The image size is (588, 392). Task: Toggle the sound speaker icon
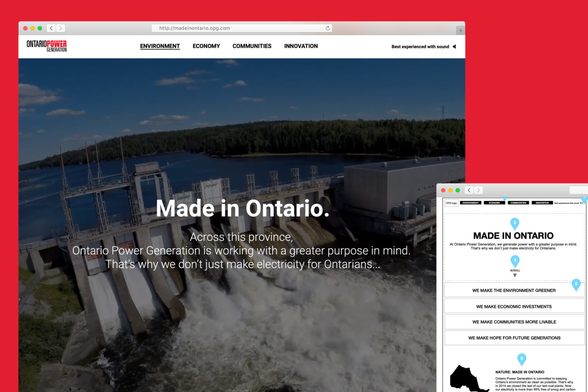pyautogui.click(x=454, y=47)
